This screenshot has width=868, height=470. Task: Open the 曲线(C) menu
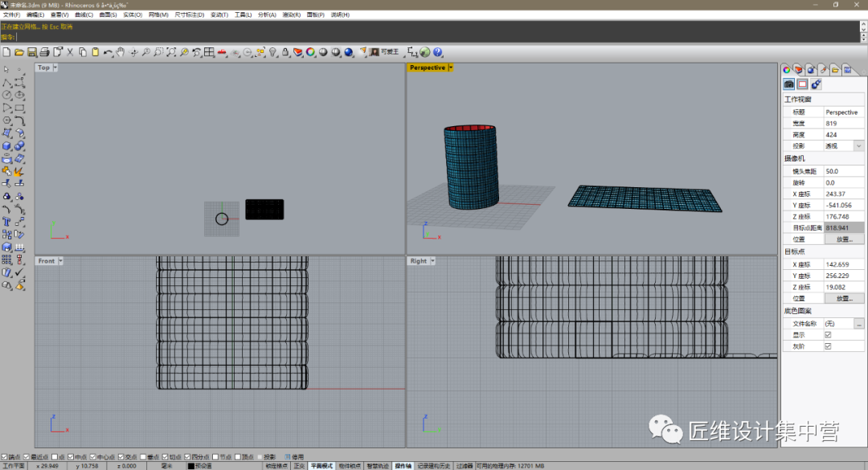pos(84,15)
